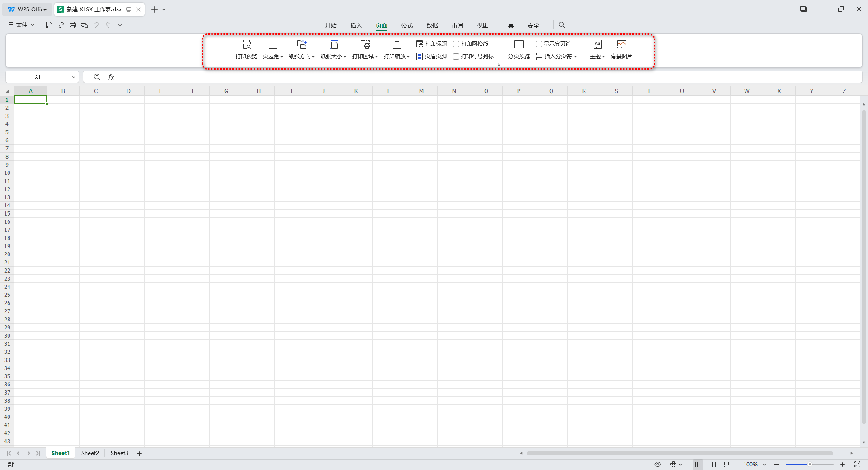Switch to the Sheet2 worksheet
The width and height of the screenshot is (868, 470).
point(90,453)
